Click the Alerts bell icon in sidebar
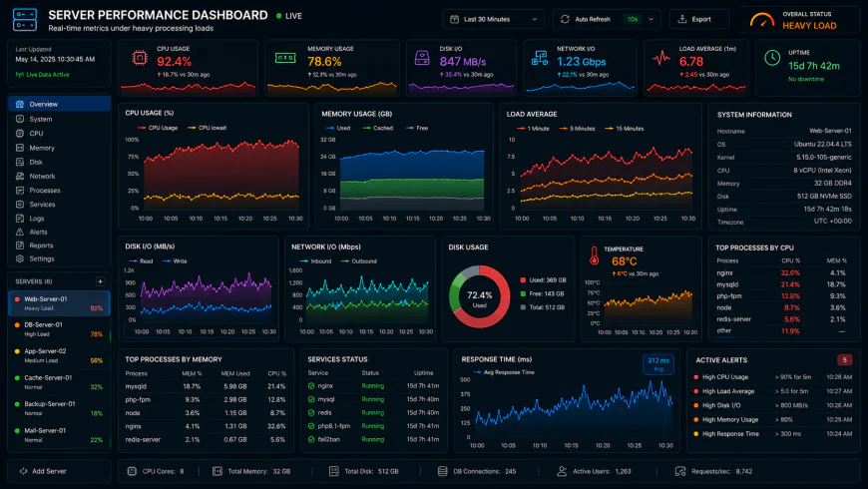Screen dimensions: 868x489 [20, 233]
